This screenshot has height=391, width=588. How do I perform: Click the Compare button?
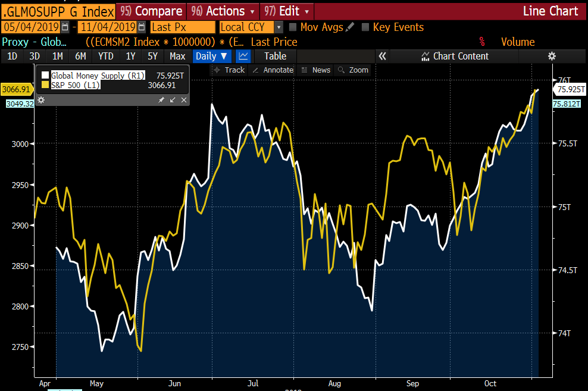151,11
